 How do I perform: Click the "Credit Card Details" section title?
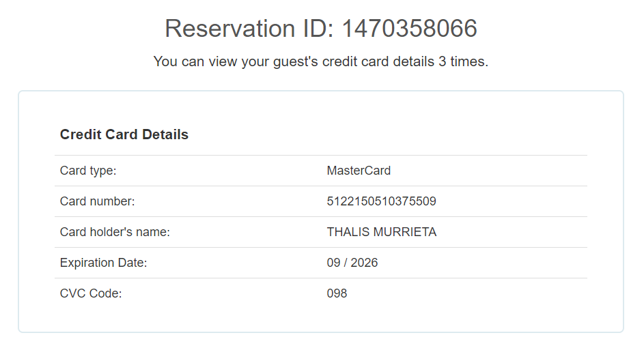tap(124, 134)
